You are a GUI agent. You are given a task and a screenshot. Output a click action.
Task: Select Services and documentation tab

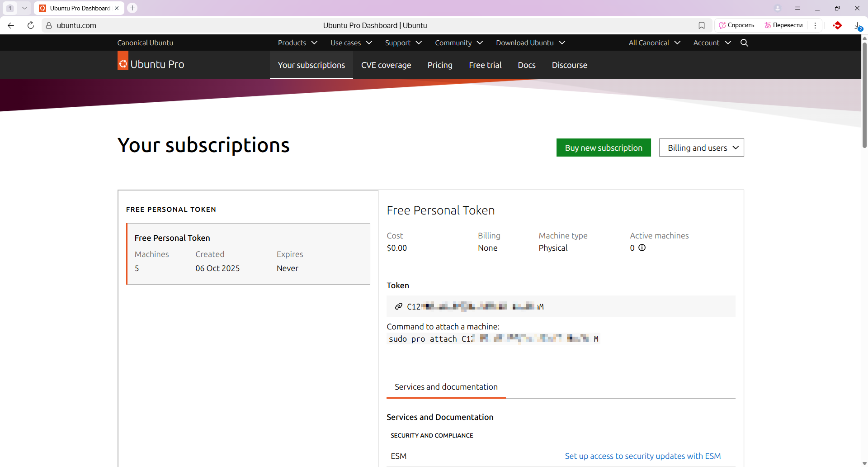point(446,387)
